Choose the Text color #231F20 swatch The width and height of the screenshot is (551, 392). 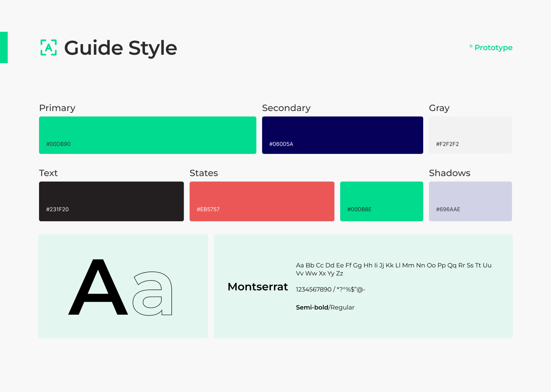[111, 201]
